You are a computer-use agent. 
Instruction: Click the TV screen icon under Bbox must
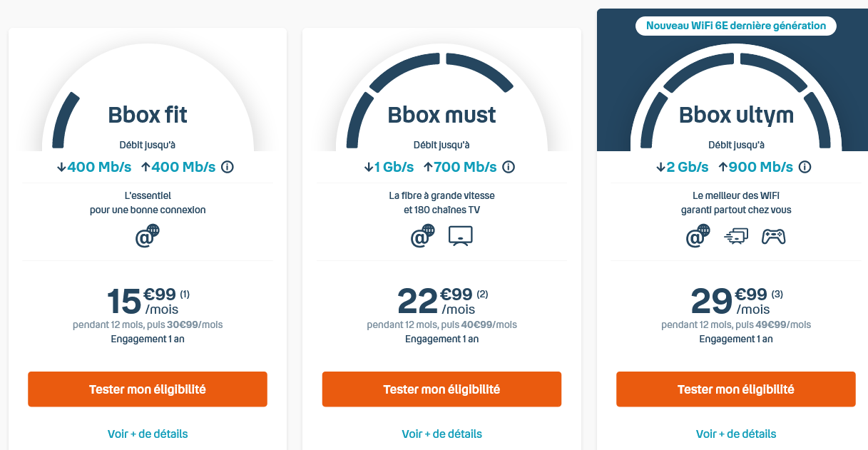pos(461,236)
